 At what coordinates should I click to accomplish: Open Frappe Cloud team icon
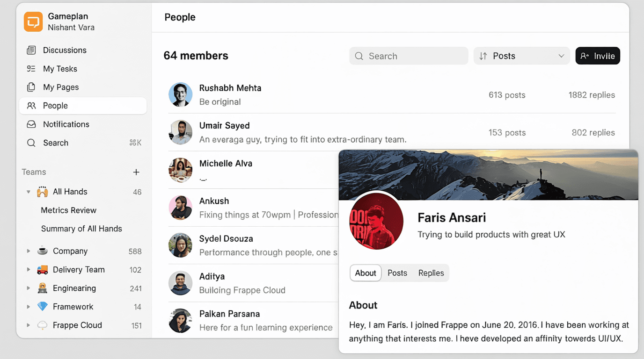point(43,325)
